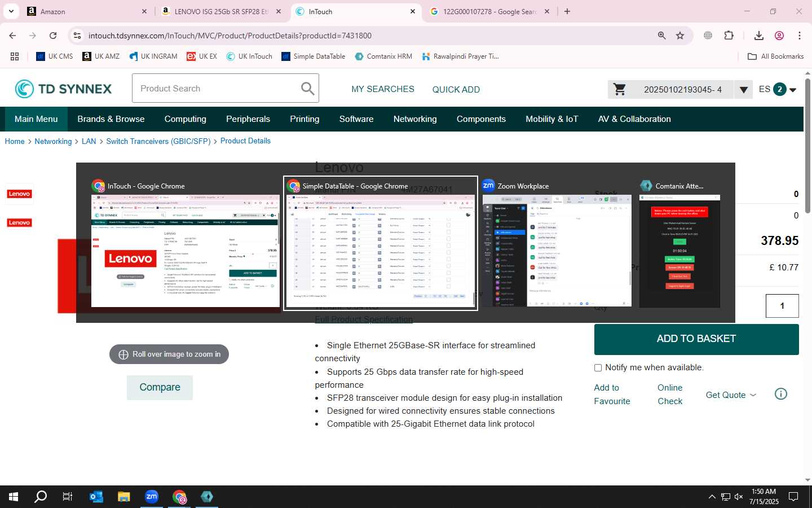Switch to the Amazon browser tab
Image resolution: width=812 pixels, height=508 pixels.
87,11
